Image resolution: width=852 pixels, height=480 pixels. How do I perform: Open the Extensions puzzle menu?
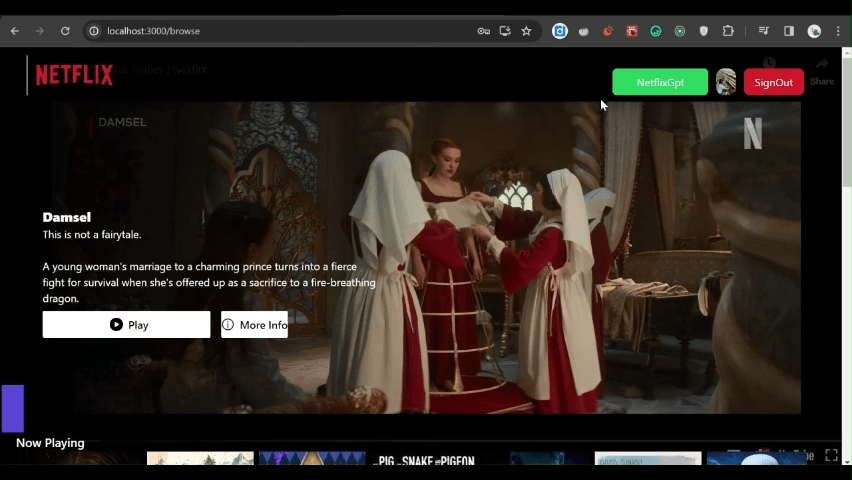pos(728,31)
